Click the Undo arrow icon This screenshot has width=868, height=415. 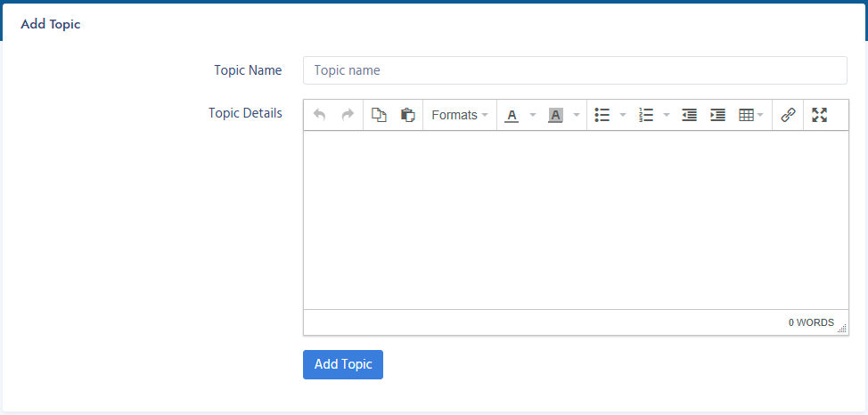tap(320, 115)
